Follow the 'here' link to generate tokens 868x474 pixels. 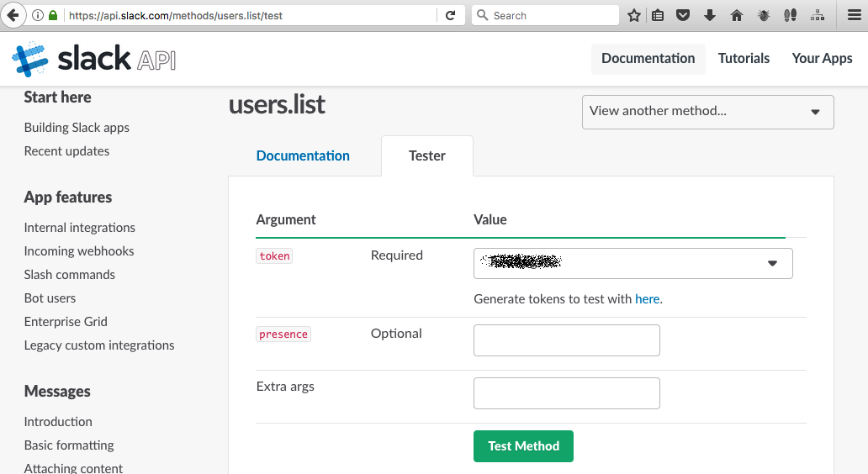[647, 299]
